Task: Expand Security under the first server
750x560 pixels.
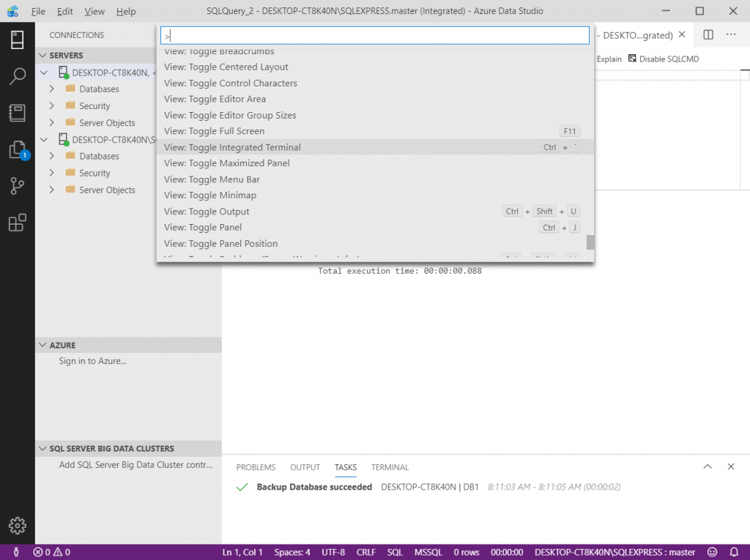Action: point(52,105)
